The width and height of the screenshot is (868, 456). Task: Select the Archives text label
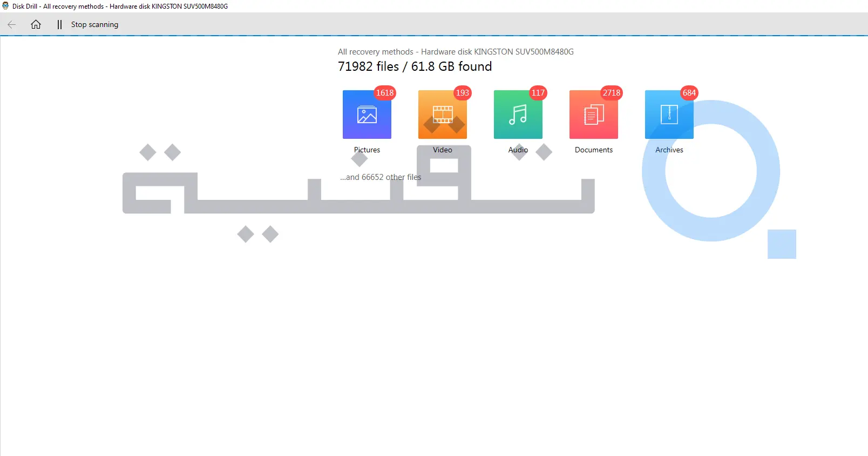click(x=669, y=150)
